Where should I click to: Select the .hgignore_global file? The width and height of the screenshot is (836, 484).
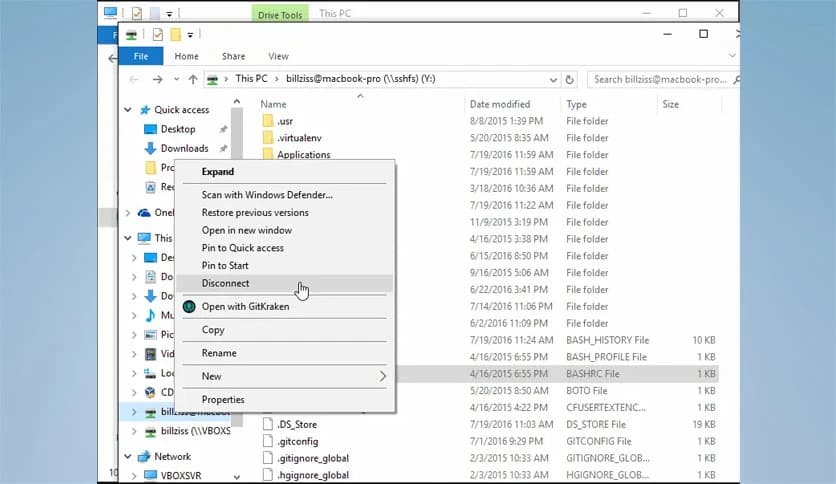(x=312, y=475)
